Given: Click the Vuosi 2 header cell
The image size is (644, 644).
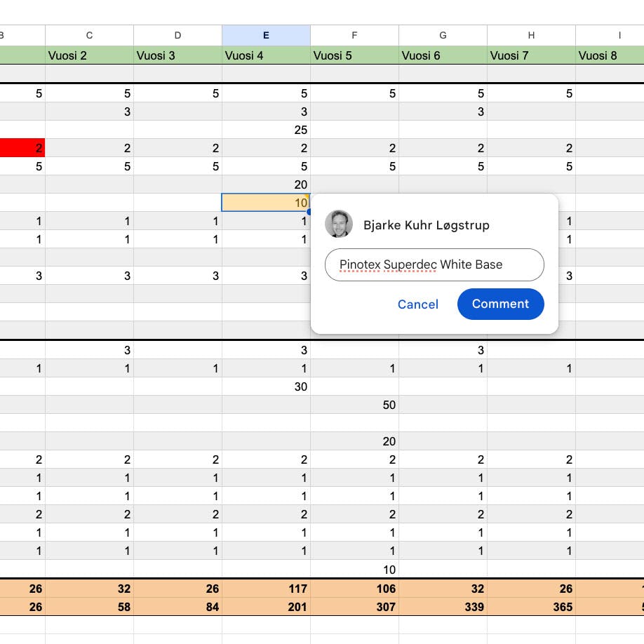Looking at the screenshot, I should 89,55.
